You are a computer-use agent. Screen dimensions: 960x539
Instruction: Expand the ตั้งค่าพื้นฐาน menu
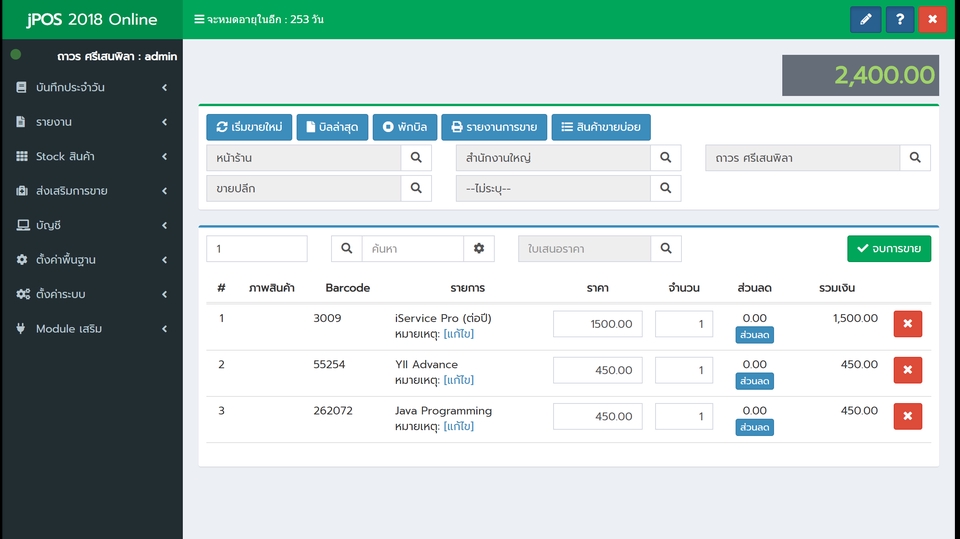pos(92,260)
